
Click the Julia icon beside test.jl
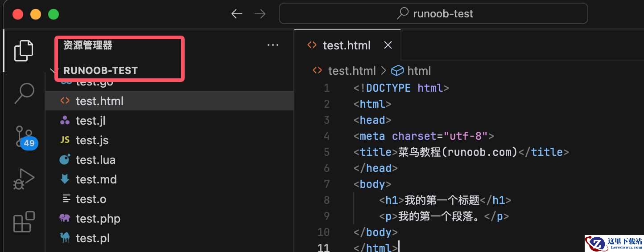pyautogui.click(x=65, y=121)
